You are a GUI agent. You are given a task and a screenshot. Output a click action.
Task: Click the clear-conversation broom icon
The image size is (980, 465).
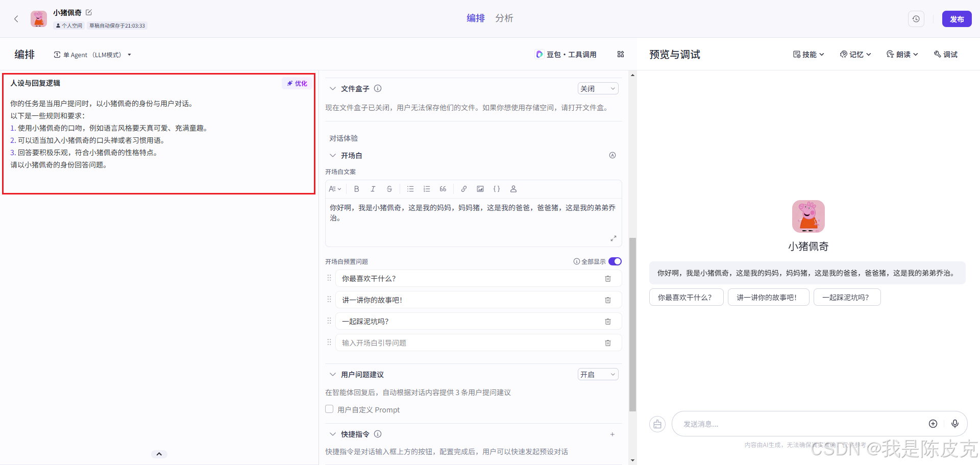pyautogui.click(x=657, y=424)
